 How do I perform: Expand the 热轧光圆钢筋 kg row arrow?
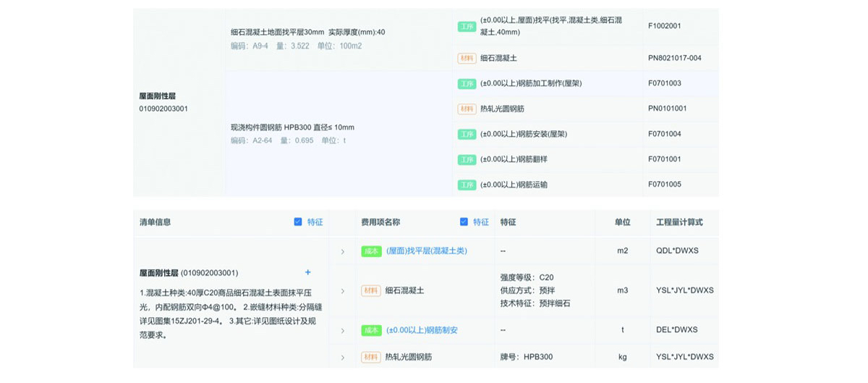343,357
